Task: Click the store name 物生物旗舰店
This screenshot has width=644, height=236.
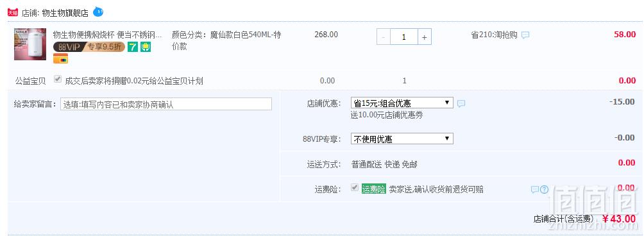Action: pos(65,13)
